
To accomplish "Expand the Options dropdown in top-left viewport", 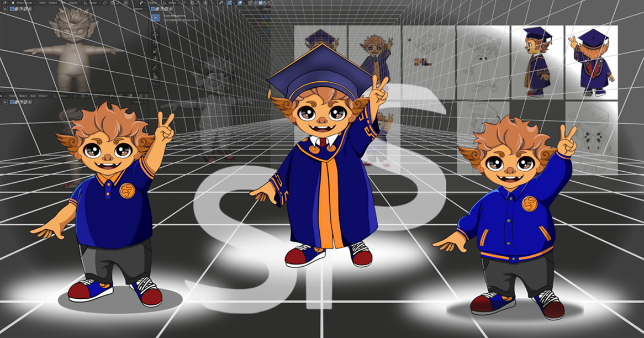I will (139, 9).
